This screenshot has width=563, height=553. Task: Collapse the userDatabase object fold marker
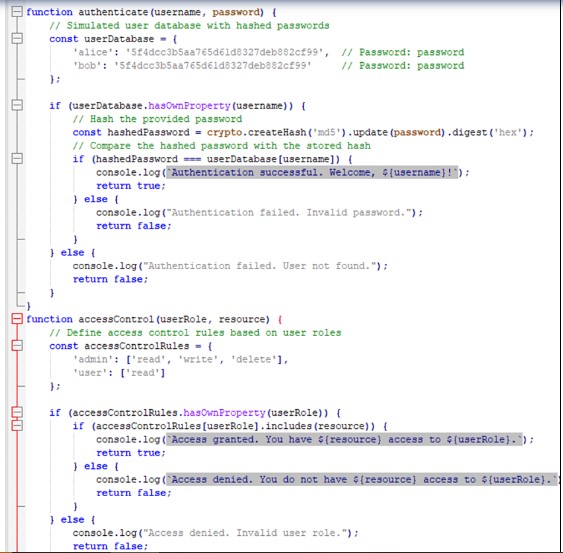17,38
